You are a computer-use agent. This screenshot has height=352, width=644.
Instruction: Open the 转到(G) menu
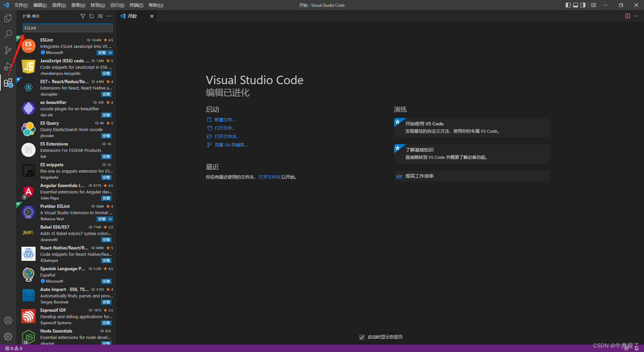[98, 5]
